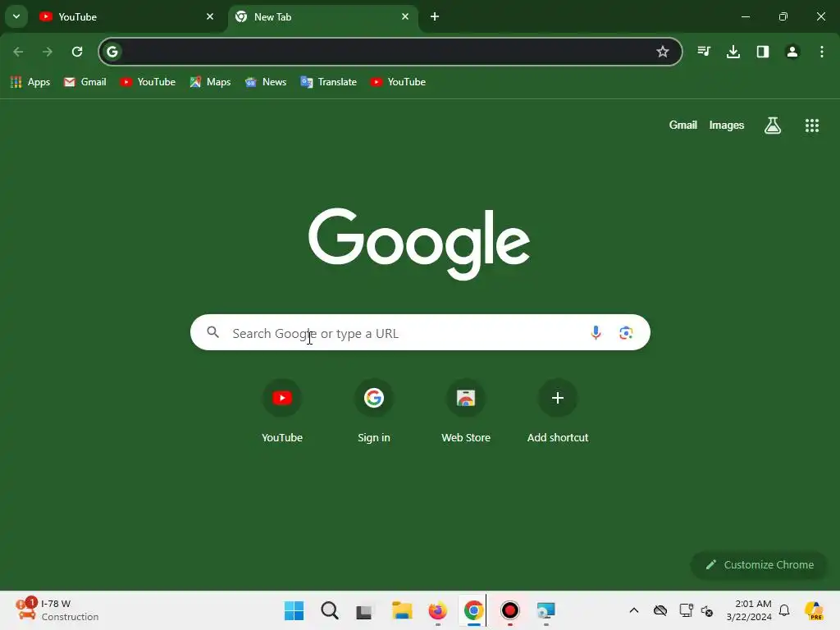
Task: Select the New Tab tab
Action: tap(322, 16)
